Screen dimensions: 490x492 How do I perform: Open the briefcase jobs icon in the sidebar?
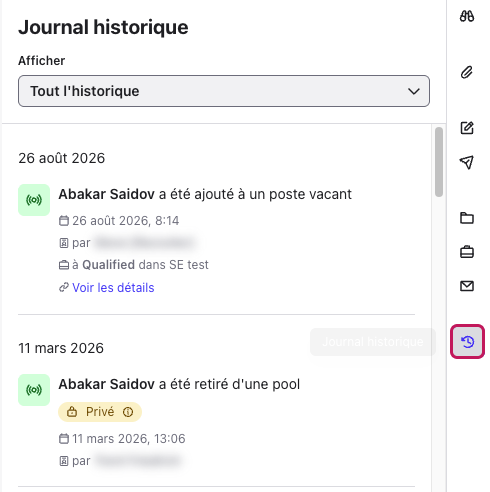[467, 252]
